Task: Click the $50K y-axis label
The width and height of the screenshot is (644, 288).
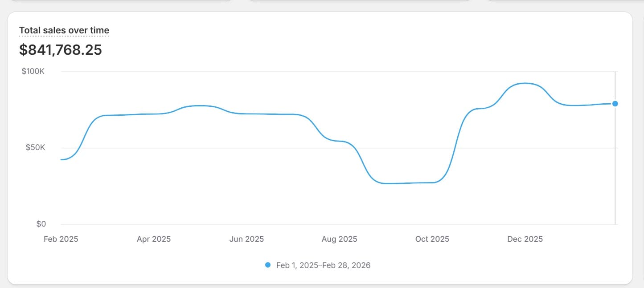Action: click(x=35, y=147)
